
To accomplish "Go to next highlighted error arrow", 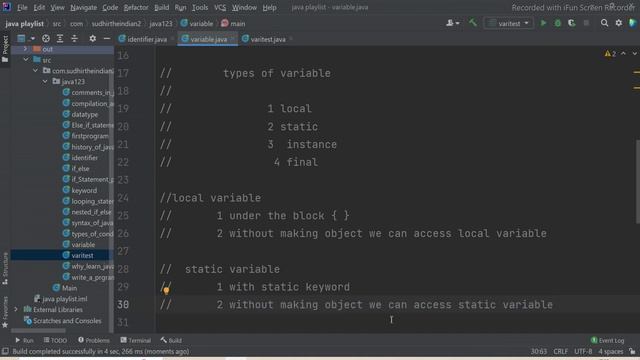I will click(634, 53).
